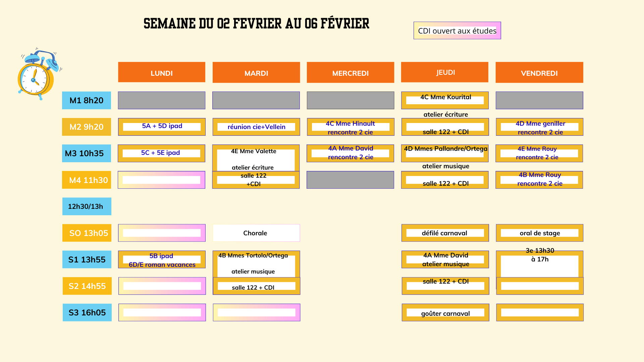Open the 5A + 5D ipad cell

coord(162,127)
